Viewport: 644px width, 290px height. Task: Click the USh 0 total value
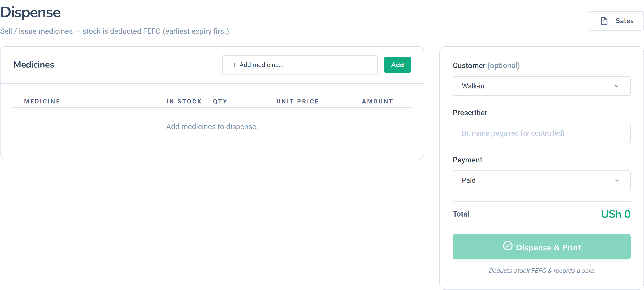point(615,214)
